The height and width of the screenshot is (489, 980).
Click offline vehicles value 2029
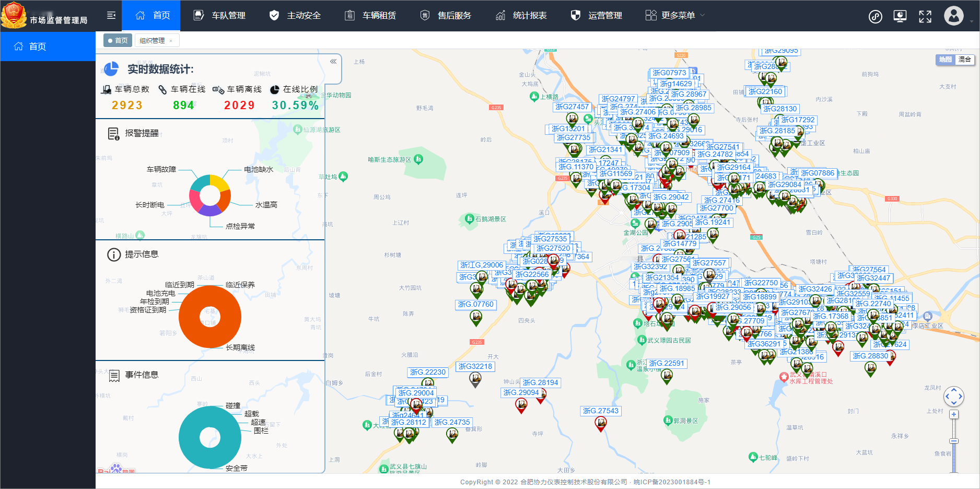tap(240, 106)
